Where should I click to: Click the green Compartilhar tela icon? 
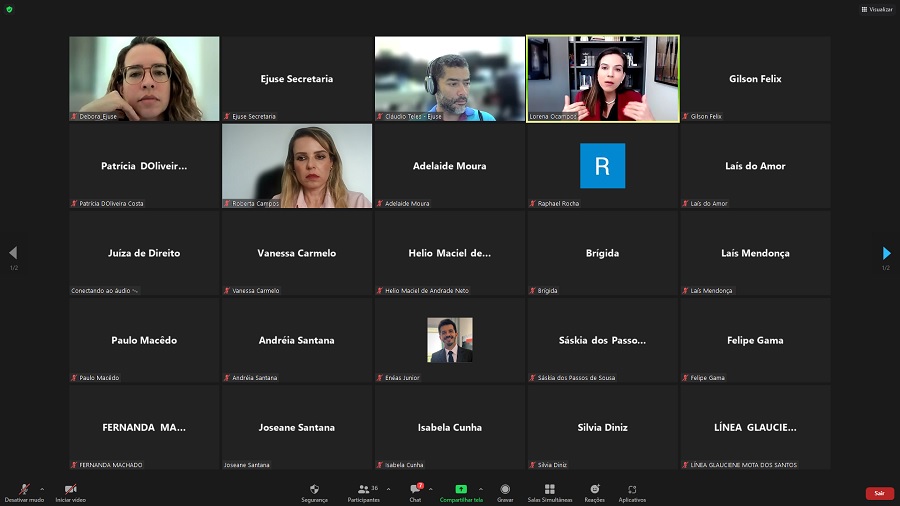click(461, 489)
